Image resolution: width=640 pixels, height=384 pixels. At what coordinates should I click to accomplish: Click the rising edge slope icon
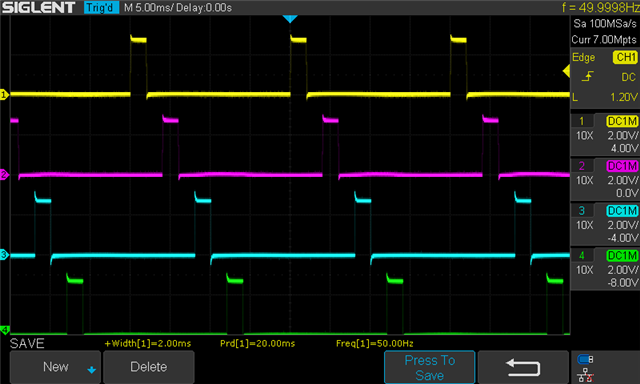coord(587,76)
